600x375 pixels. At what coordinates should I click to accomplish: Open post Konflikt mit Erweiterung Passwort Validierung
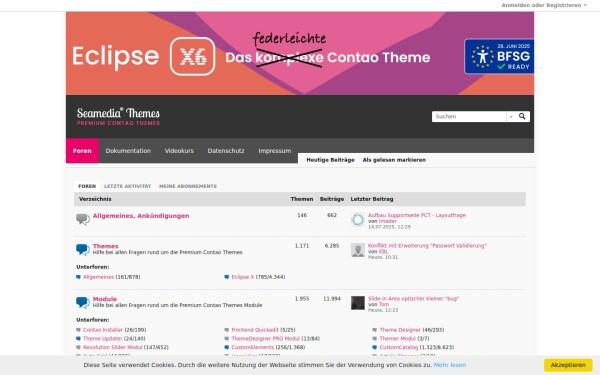click(x=427, y=246)
